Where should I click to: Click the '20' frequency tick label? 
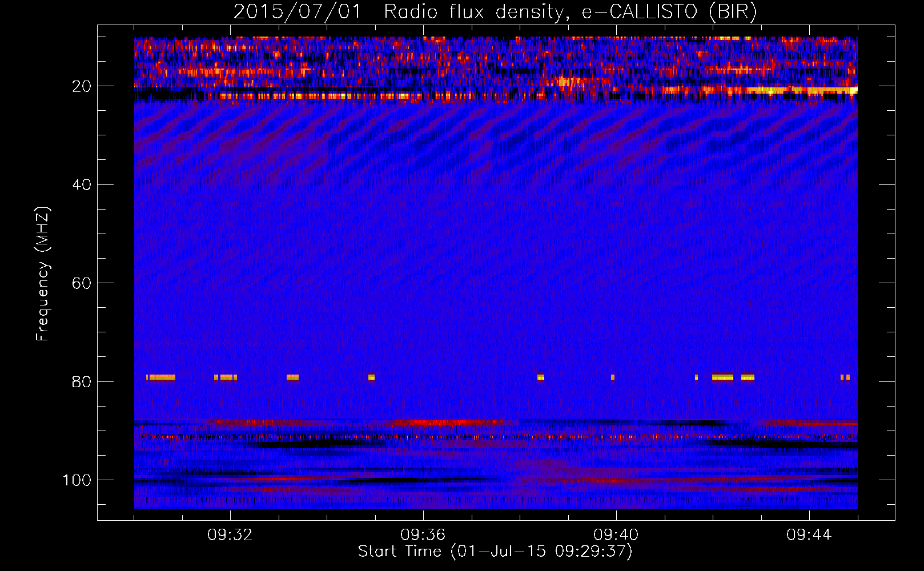82,86
